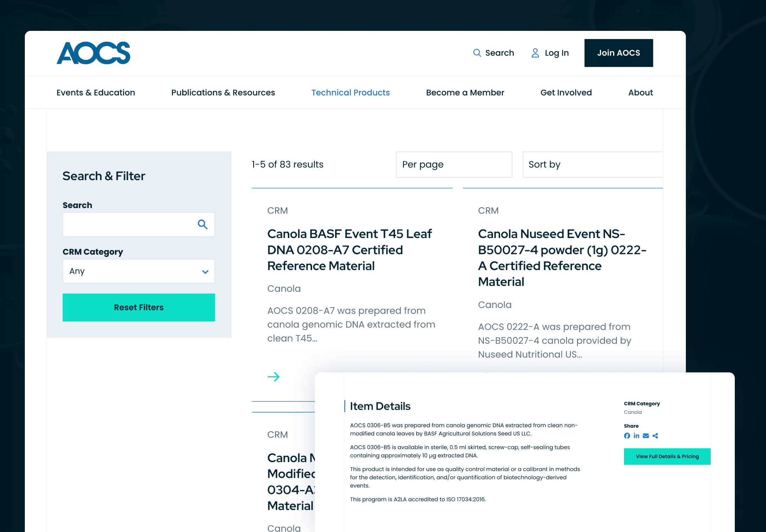The width and height of the screenshot is (766, 532).
Task: Click 'Canola' value under CRM Category in details
Action: 633,412
